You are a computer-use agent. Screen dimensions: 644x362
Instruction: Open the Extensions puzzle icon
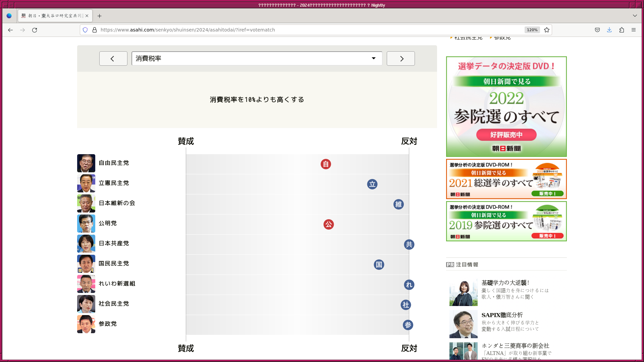point(622,30)
